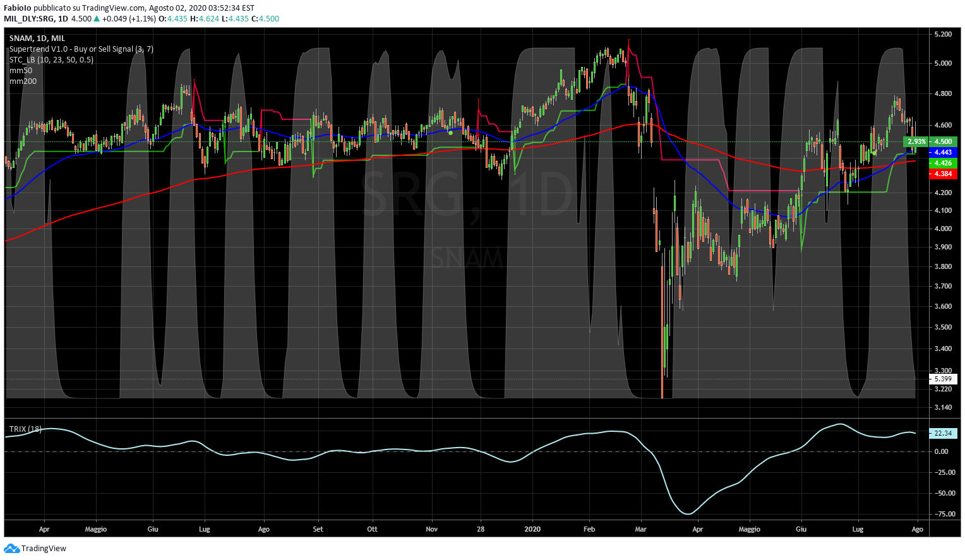Viewport: 965px width, 560px height.
Task: Open the TradingView text link beside the logo
Action: coord(44,549)
